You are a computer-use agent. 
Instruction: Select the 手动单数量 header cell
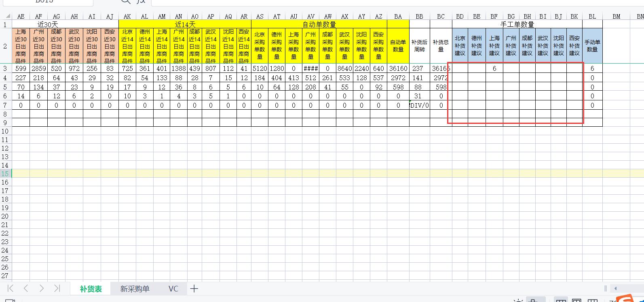point(592,46)
